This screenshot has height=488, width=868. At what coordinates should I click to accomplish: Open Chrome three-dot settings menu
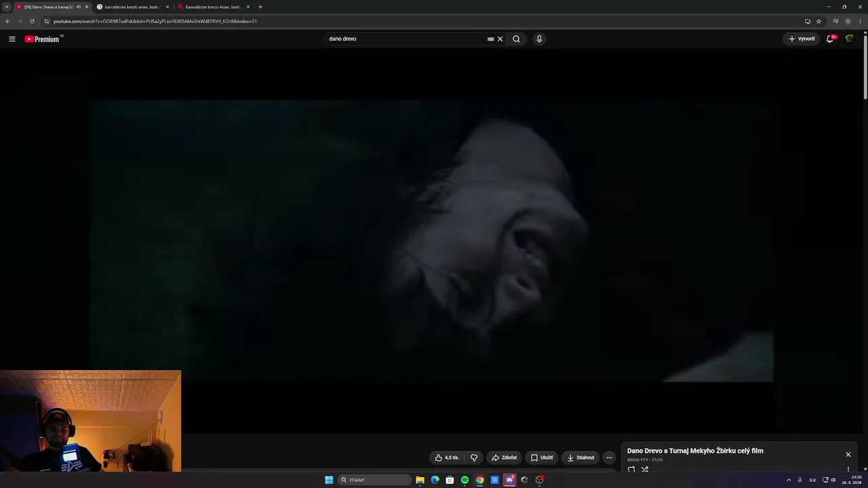point(861,21)
